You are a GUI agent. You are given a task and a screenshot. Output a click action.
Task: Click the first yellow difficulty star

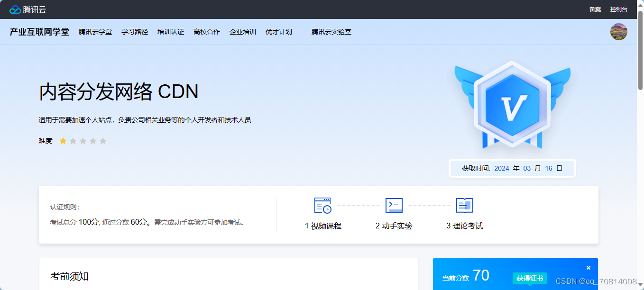(63, 141)
